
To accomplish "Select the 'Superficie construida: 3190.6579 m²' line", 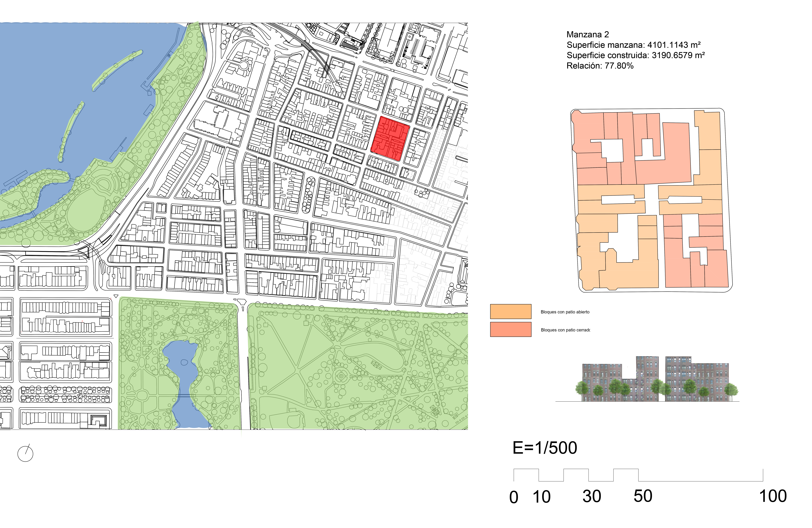I will [x=636, y=55].
